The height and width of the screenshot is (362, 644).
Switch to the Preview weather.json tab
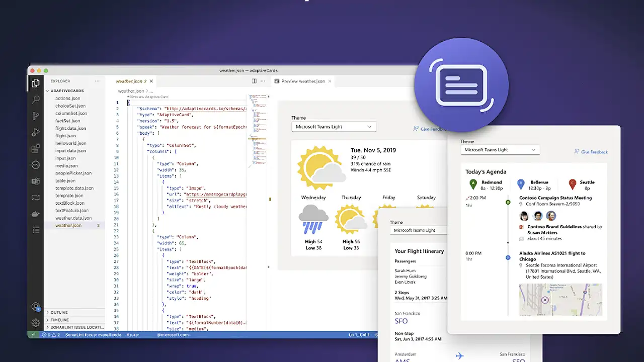(303, 81)
